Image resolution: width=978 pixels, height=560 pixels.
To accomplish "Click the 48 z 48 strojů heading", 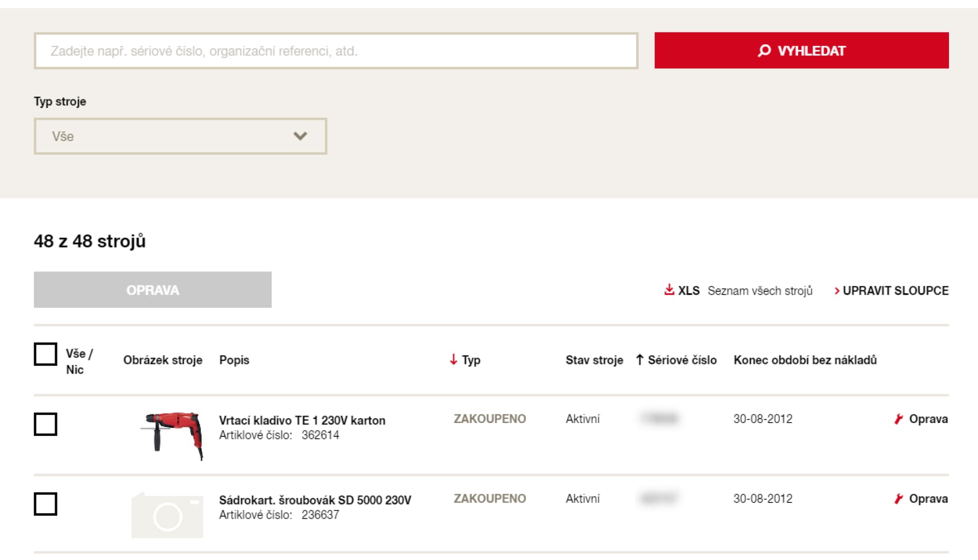I will (90, 241).
